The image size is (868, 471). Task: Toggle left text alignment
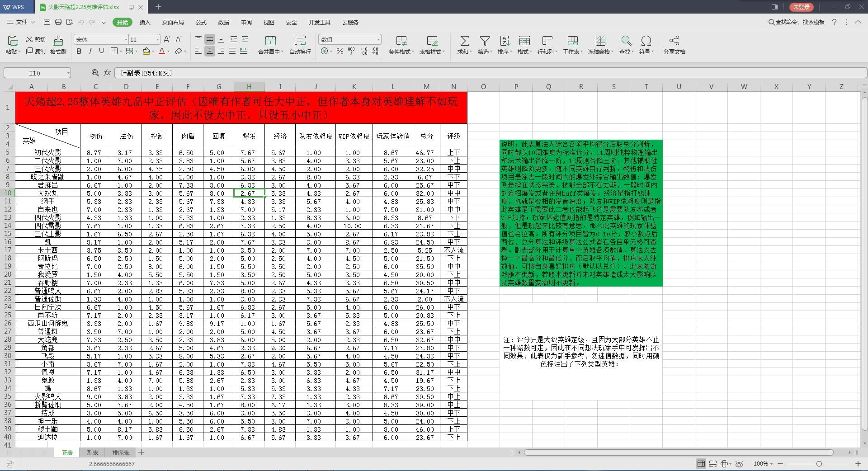point(198,51)
